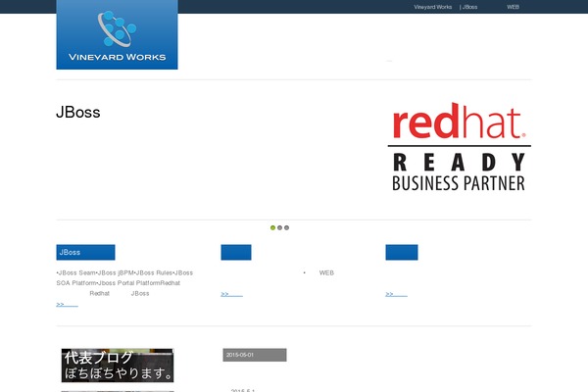
Task: Open the 代表ブログ banner image
Action: click(118, 366)
